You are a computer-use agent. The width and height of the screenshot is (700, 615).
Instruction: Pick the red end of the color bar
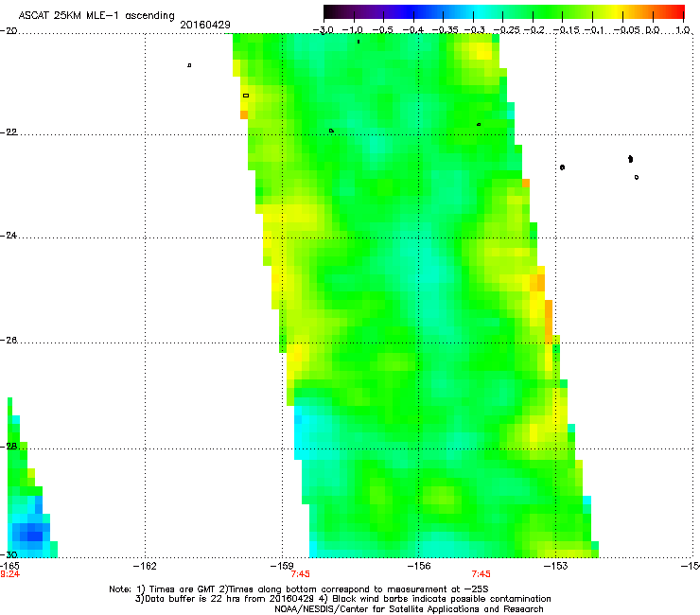[676, 11]
